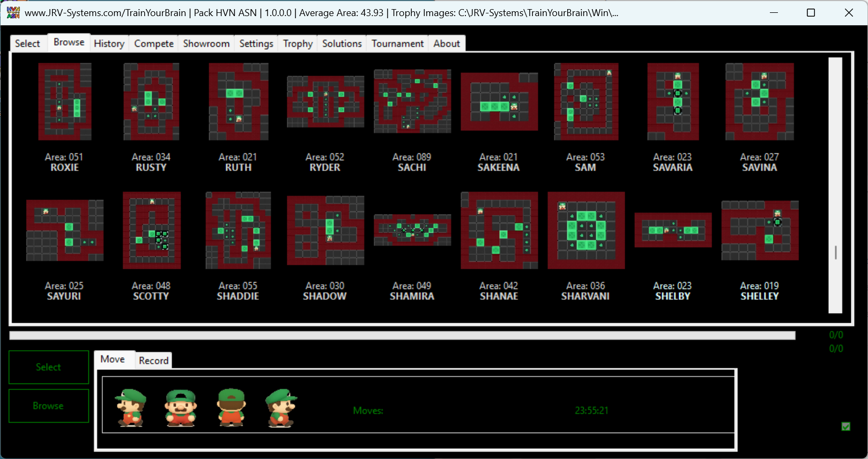Select the RYDER level preview
The height and width of the screenshot is (459, 868).
pyautogui.click(x=325, y=101)
